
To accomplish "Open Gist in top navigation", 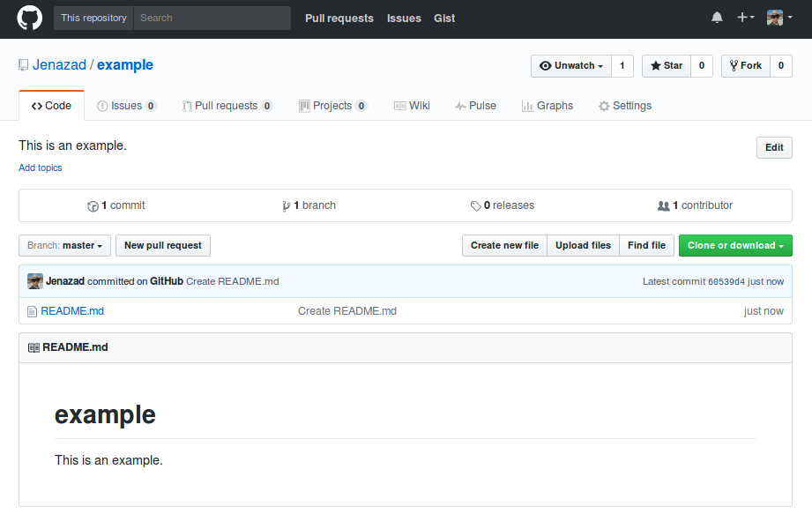I will [444, 19].
